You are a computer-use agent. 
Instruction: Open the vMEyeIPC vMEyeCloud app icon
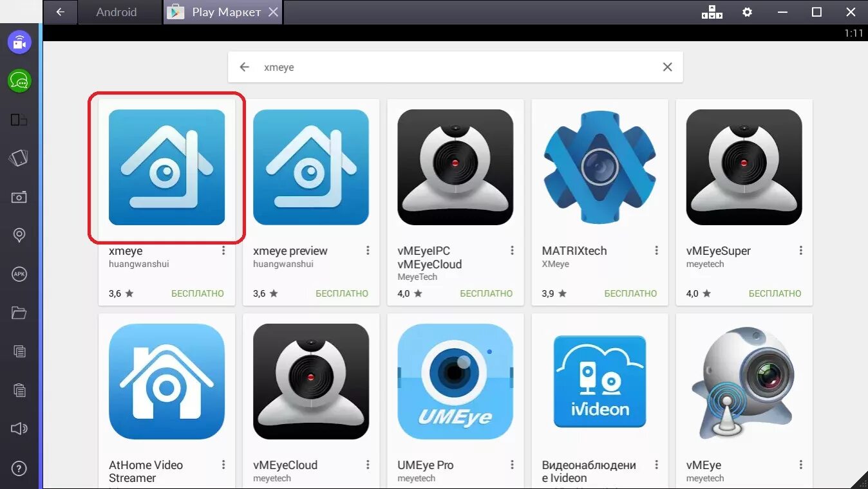tap(455, 167)
